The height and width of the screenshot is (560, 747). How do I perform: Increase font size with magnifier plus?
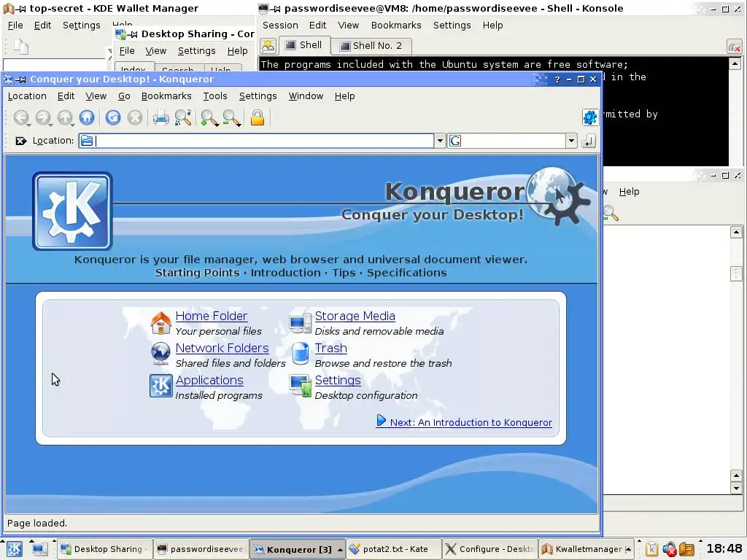209,117
